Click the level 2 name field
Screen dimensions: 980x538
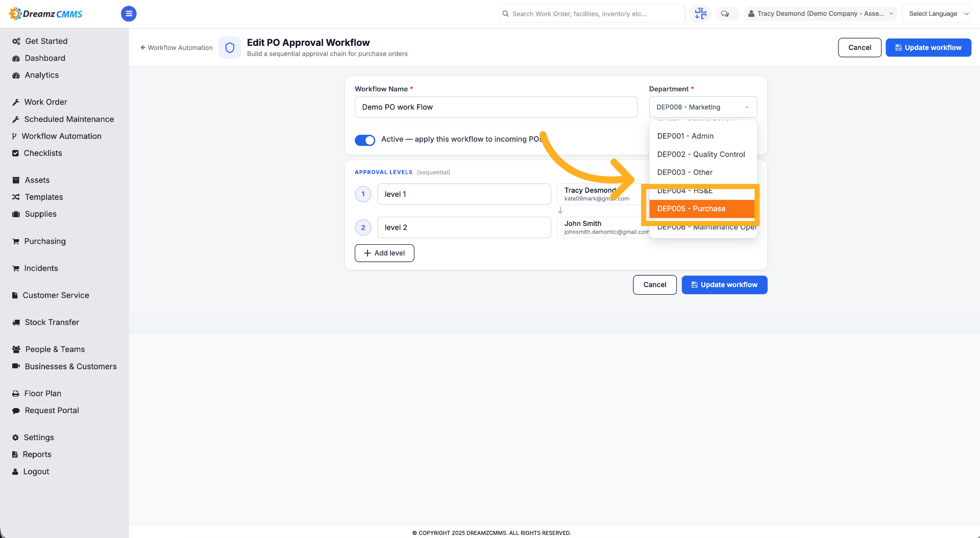[x=464, y=227]
